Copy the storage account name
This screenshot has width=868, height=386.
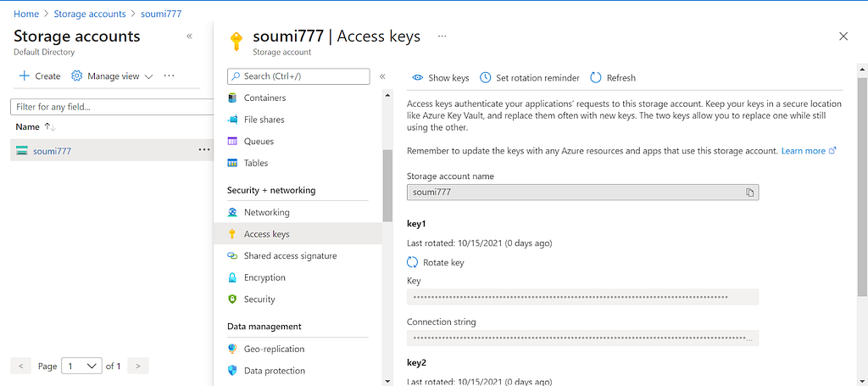coord(749,193)
